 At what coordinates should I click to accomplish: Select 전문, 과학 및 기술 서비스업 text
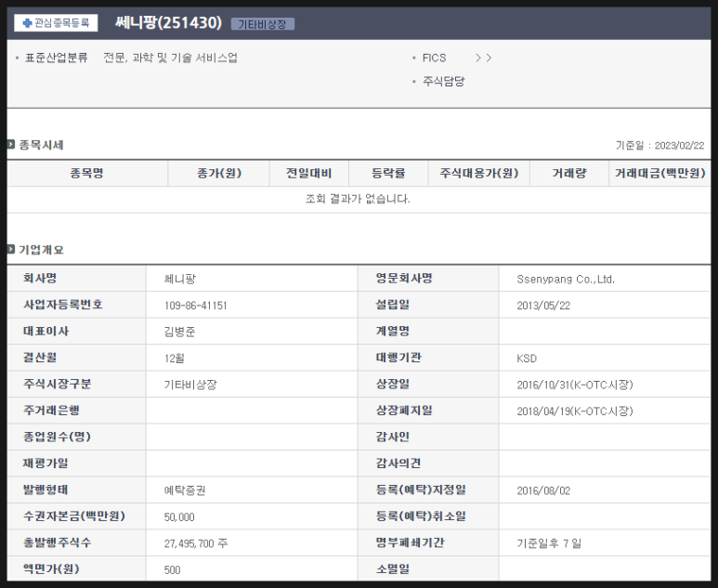pos(170,58)
